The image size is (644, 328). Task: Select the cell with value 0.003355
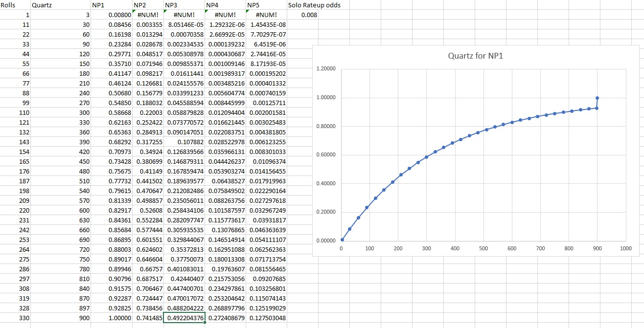coord(148,24)
